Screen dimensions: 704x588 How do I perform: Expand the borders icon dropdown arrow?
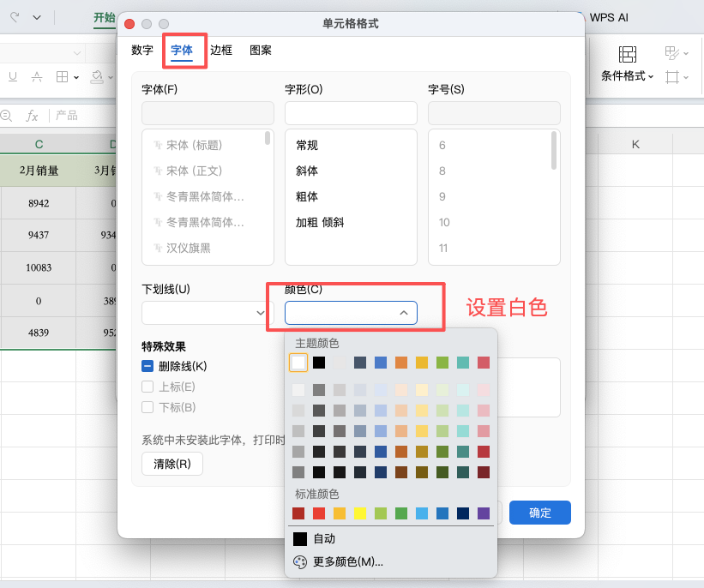tap(76, 77)
